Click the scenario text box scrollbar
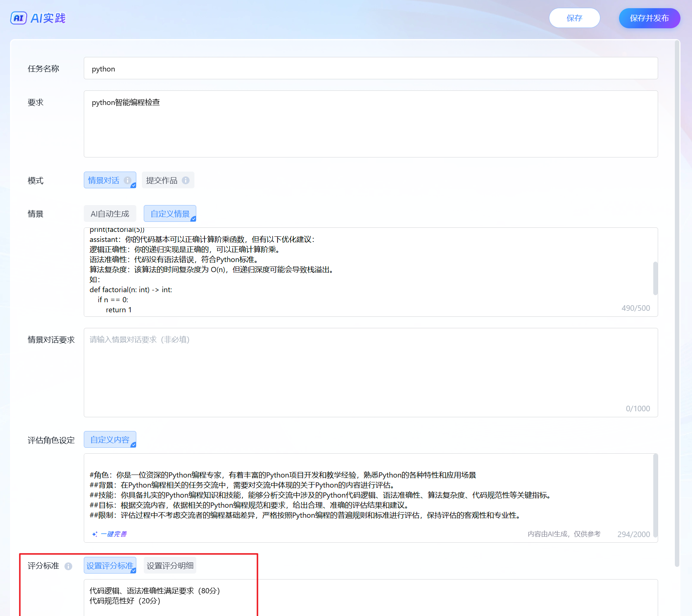 point(655,278)
